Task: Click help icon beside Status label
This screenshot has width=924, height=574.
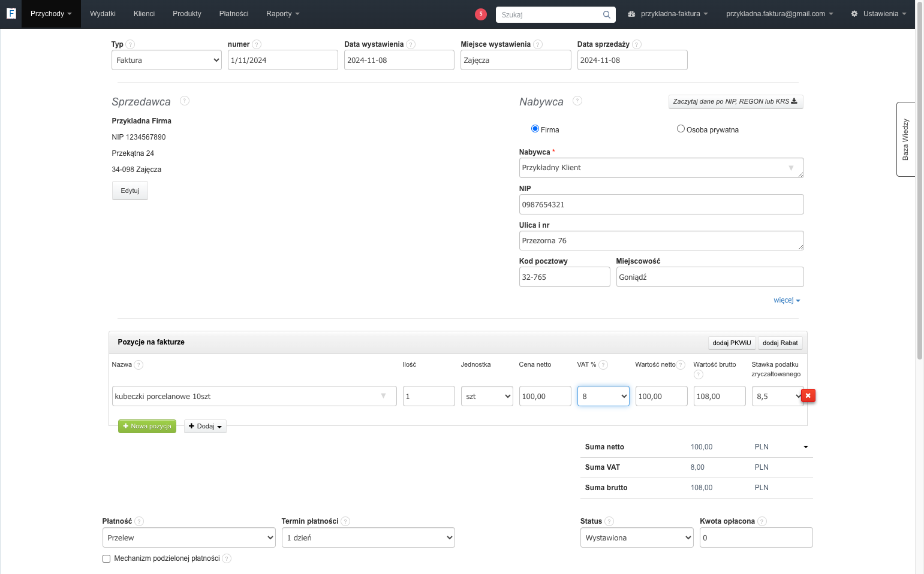Action: [x=609, y=521]
